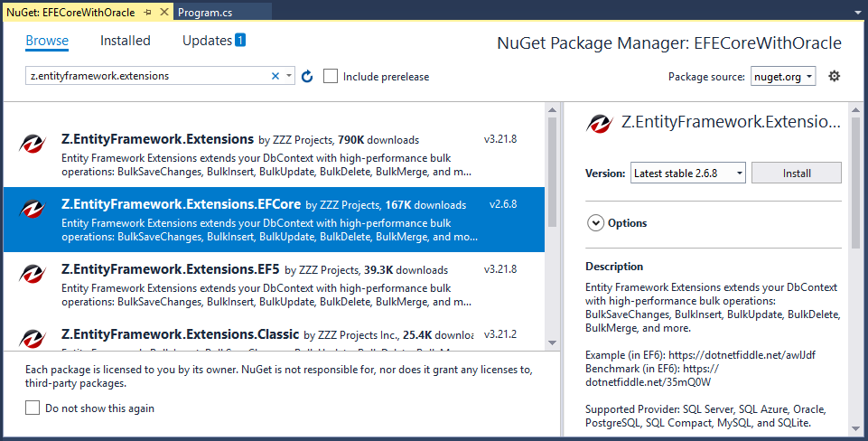Click details pane scrollbar up arrow

[856, 110]
